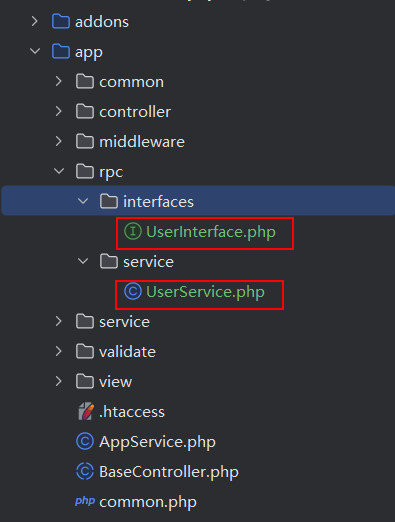
Task: Click the class icon of BaseController.php
Action: 85,471
